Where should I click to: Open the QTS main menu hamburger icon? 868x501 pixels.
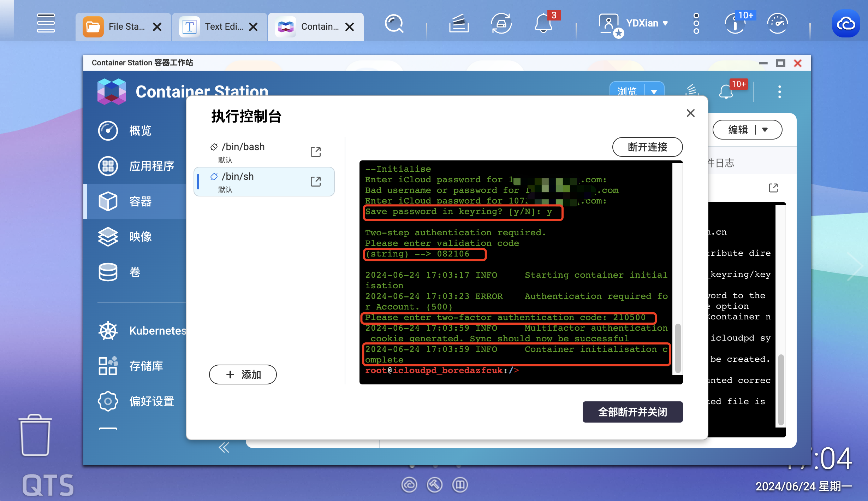(x=46, y=23)
